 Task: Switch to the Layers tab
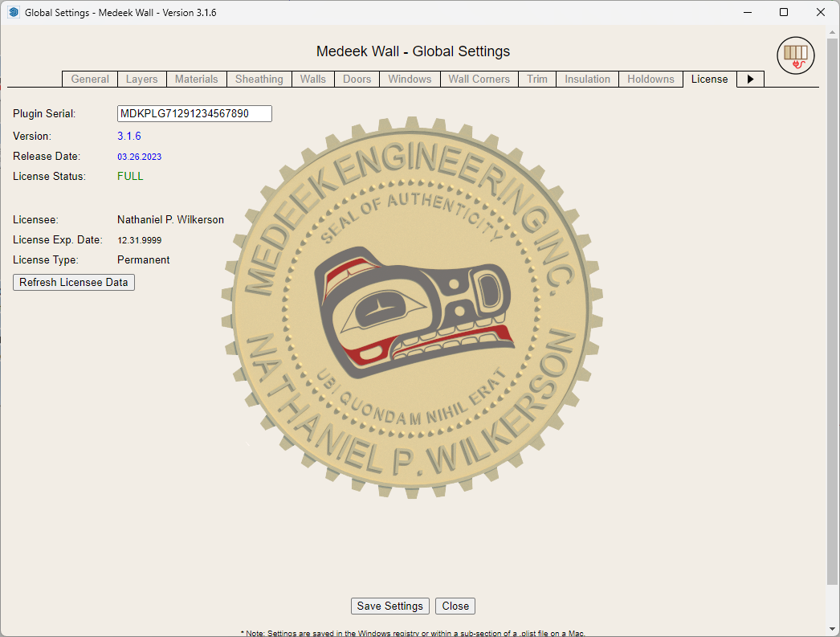(142, 79)
